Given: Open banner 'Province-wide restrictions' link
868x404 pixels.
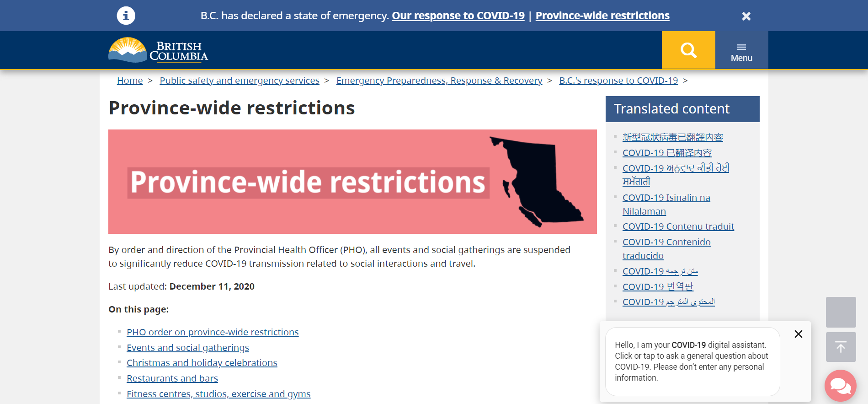Looking at the screenshot, I should tap(602, 16).
